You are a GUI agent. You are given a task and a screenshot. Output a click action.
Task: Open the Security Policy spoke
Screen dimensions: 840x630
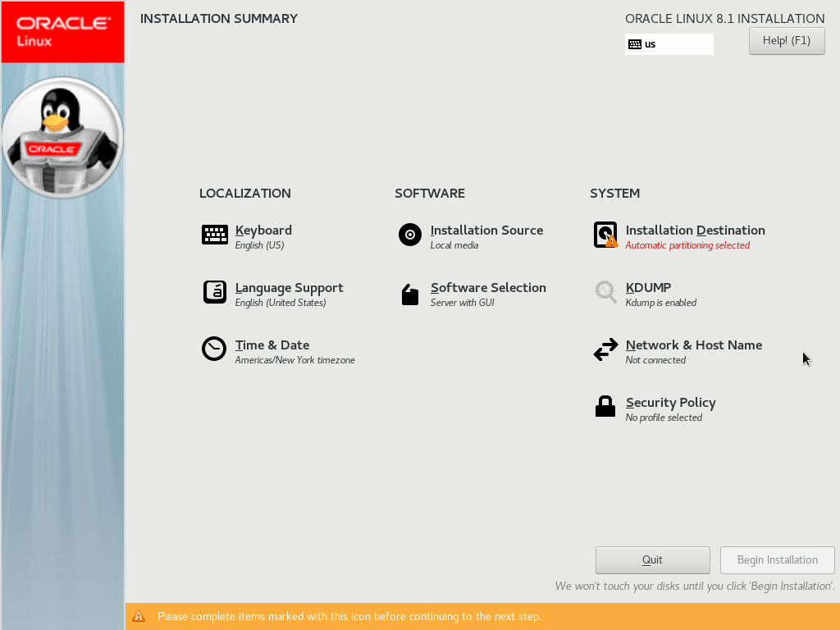pyautogui.click(x=671, y=402)
